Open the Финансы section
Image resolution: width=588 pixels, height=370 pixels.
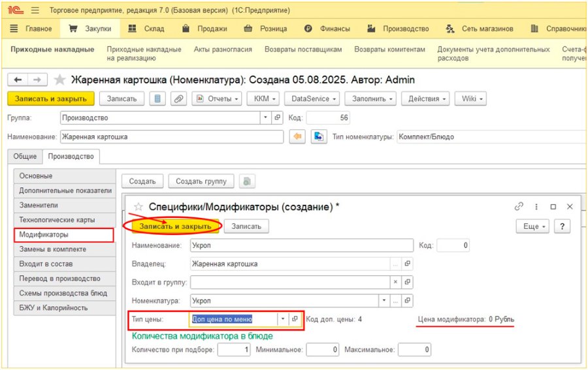coord(327,29)
